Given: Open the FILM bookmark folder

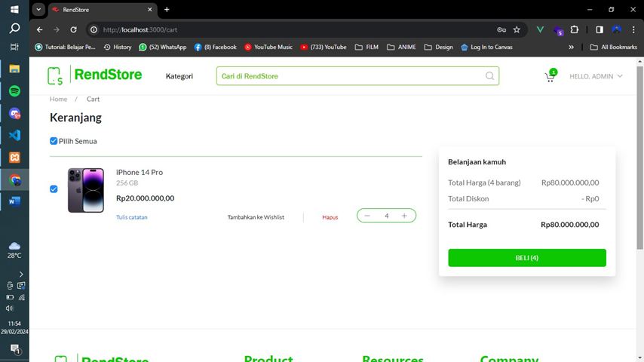Looking at the screenshot, I should [366, 48].
